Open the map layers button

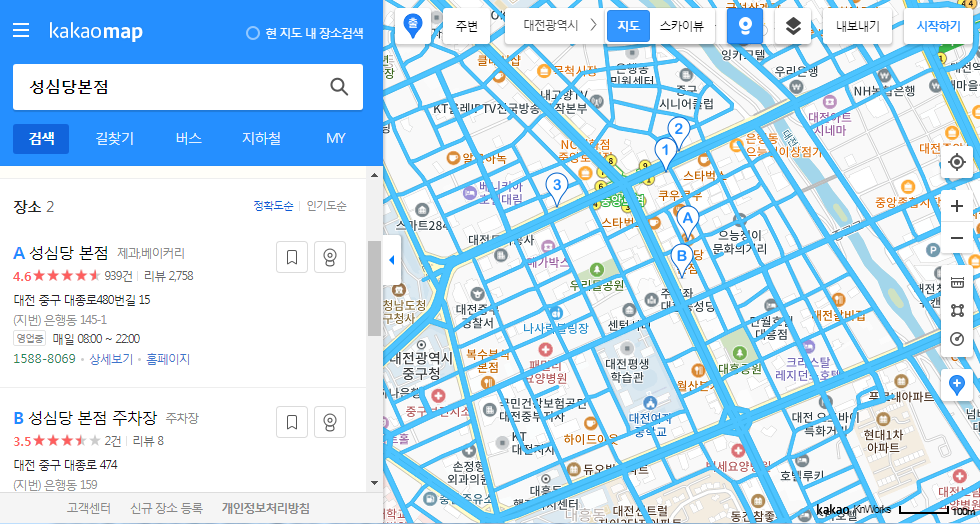793,26
